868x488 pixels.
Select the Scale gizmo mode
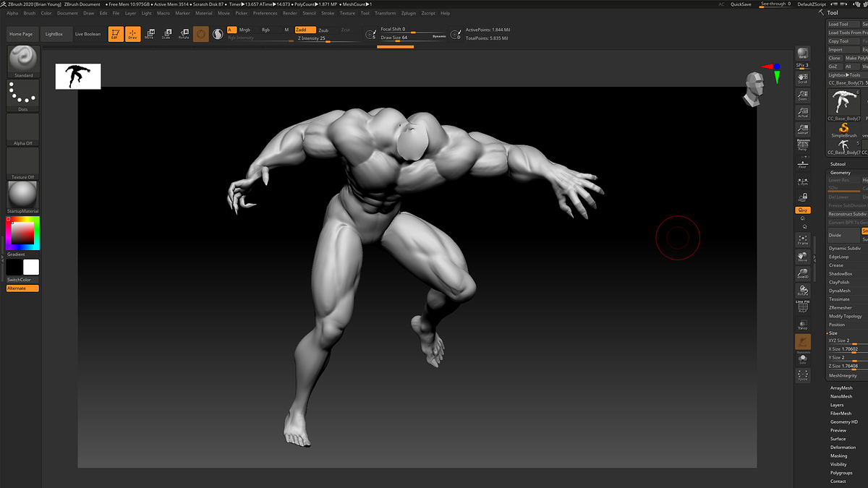point(167,34)
